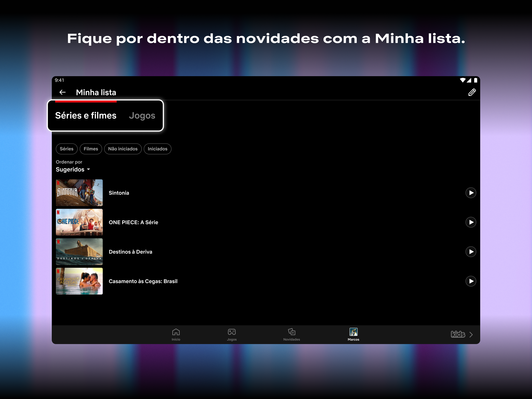This screenshot has height=399, width=532.
Task: Go back with the arrow icon
Action: coord(63,92)
